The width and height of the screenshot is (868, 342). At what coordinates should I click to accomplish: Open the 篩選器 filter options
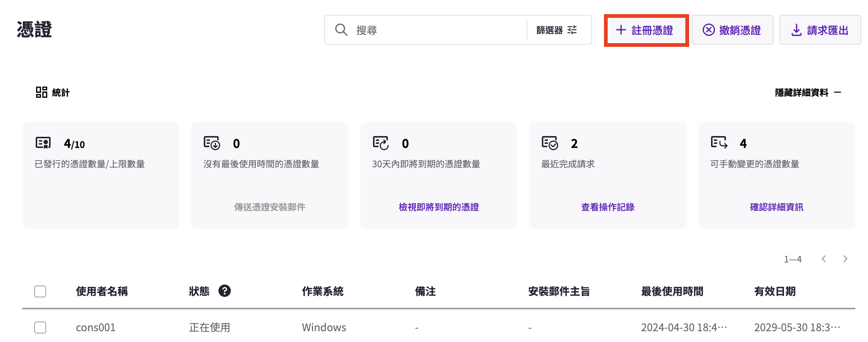[556, 30]
